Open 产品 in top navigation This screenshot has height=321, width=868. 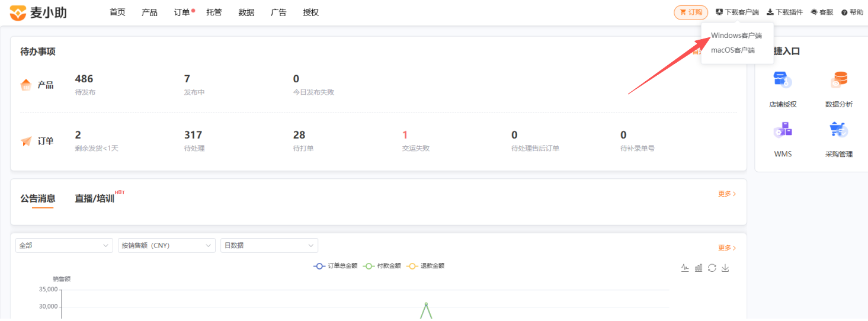pyautogui.click(x=149, y=12)
